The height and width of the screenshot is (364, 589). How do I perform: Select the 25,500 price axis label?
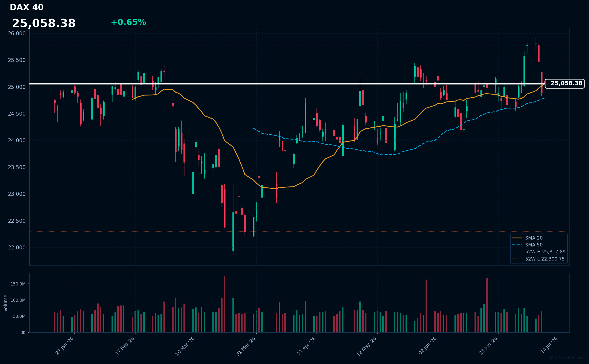point(17,60)
